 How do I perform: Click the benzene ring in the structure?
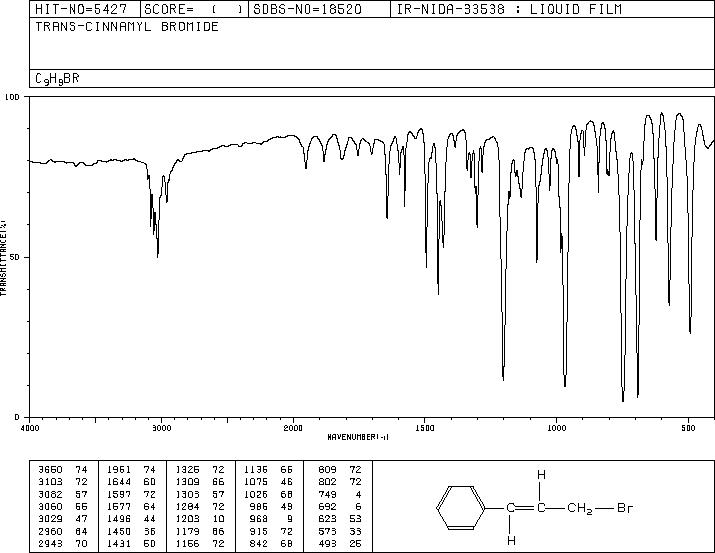[461, 507]
